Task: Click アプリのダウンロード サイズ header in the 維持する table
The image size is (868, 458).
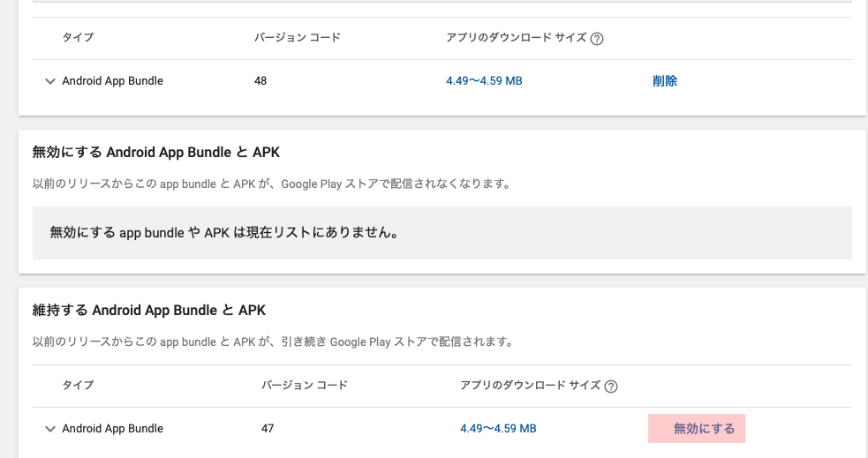Action: pos(530,386)
